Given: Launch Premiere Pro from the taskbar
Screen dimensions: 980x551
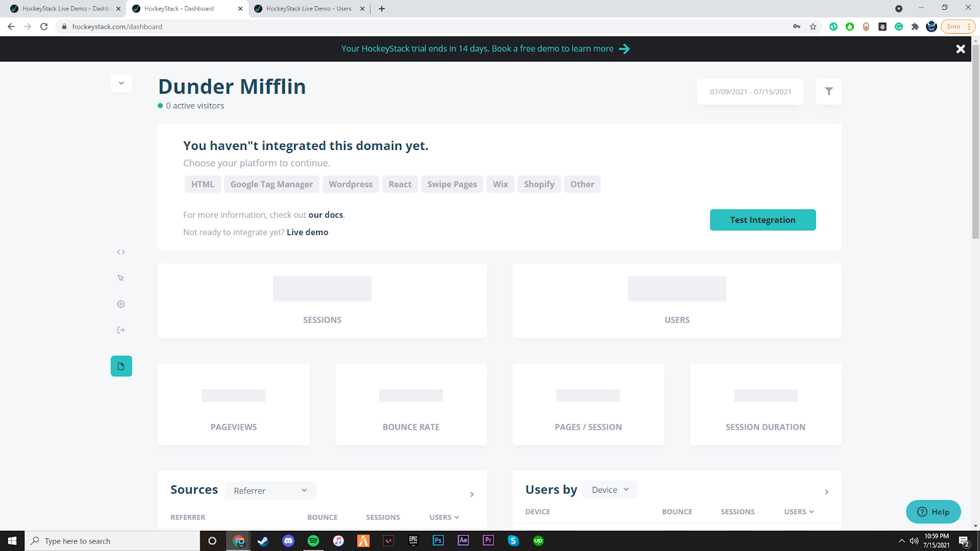Looking at the screenshot, I should click(488, 541).
